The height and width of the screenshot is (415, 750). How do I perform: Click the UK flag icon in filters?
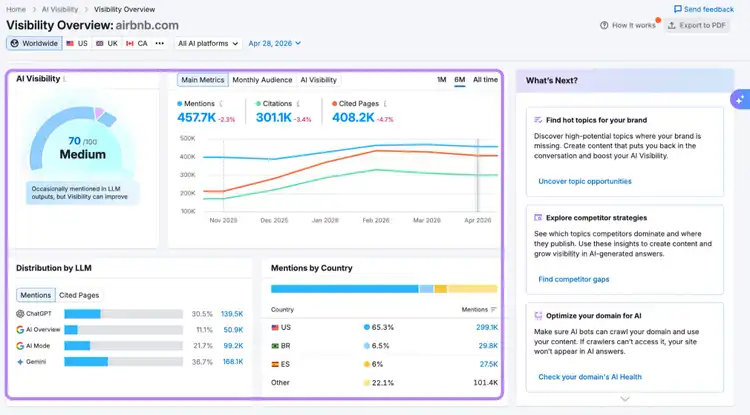click(x=99, y=43)
